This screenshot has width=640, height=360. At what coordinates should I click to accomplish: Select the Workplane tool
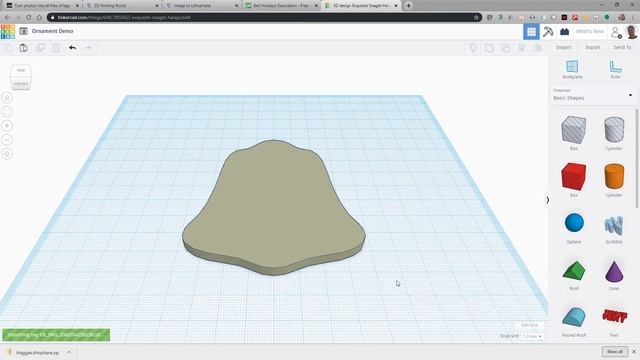(572, 69)
